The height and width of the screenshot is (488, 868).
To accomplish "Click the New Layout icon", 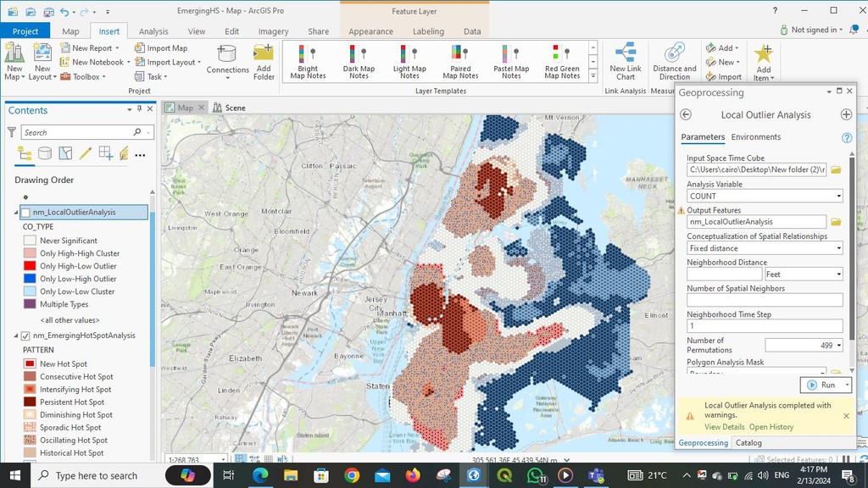I will tap(42, 53).
